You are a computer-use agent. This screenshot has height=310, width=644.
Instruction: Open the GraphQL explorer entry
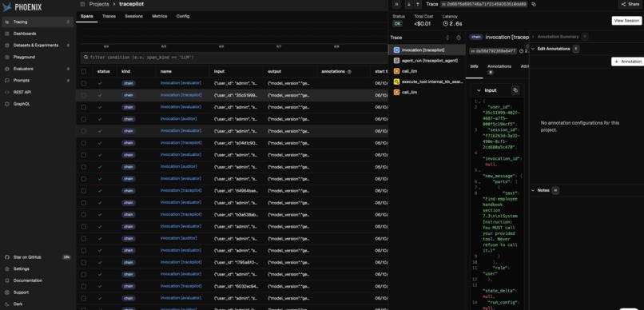point(38,104)
